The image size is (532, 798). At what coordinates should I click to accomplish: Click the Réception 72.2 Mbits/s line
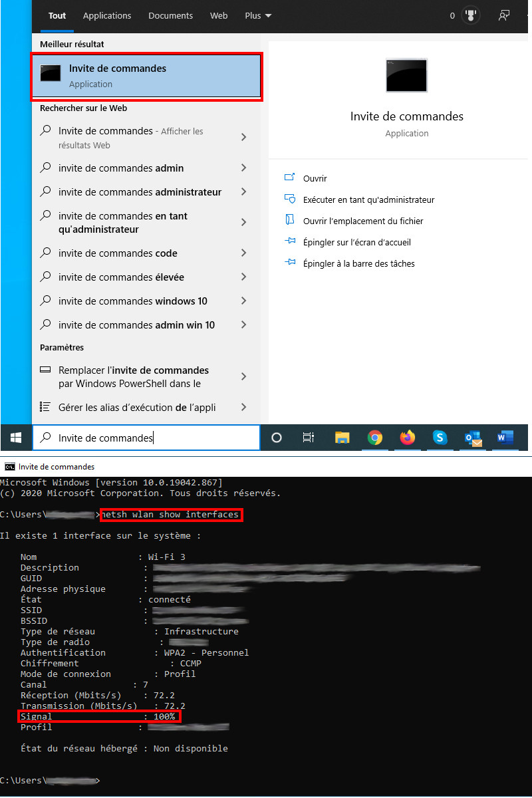[x=97, y=695]
